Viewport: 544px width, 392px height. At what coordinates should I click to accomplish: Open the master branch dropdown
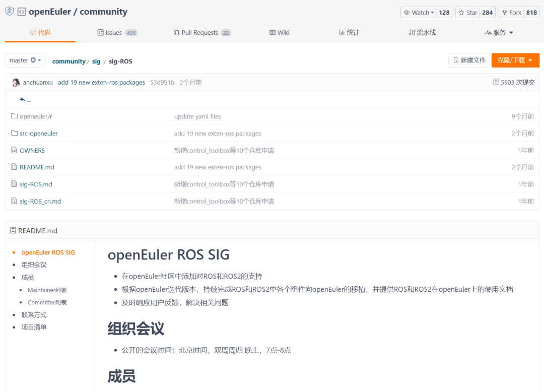(25, 60)
